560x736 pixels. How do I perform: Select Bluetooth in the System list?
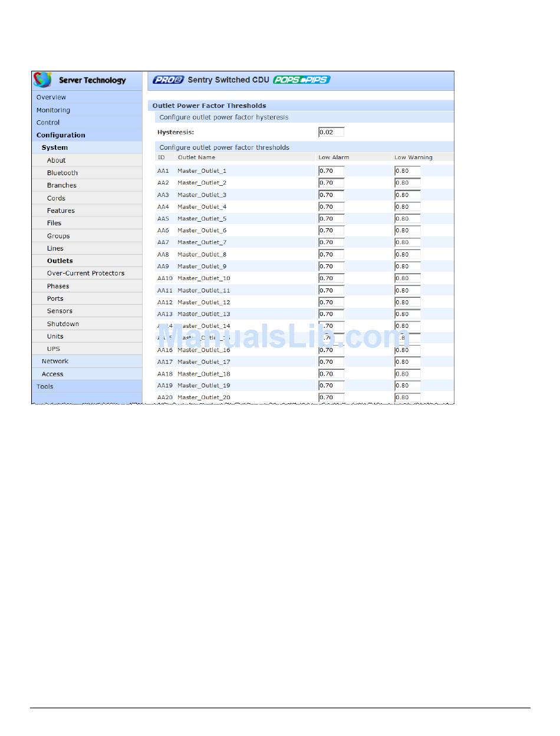pos(62,173)
